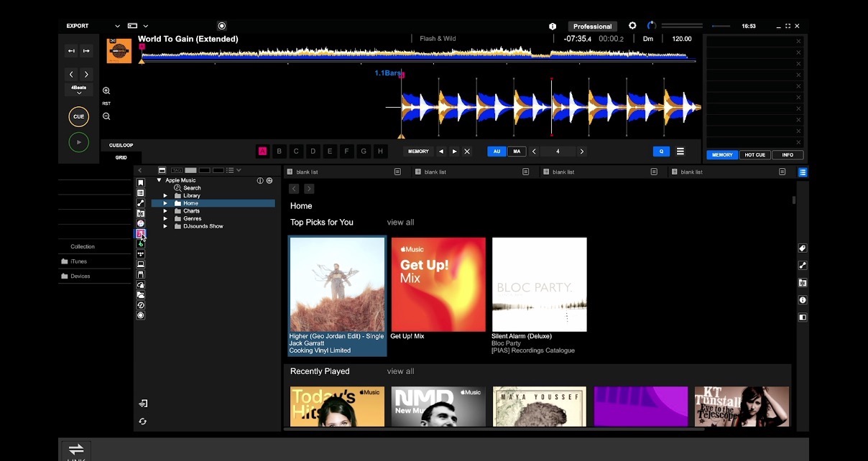Click the track info circle icon beside Apple Music
The height and width of the screenshot is (461, 868).
pos(260,180)
